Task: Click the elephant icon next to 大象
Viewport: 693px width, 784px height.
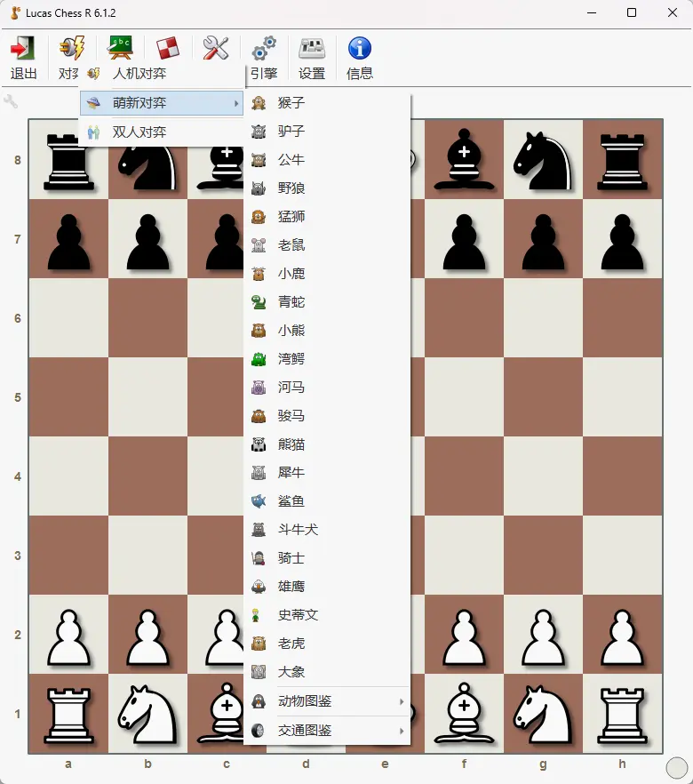Action: click(259, 672)
